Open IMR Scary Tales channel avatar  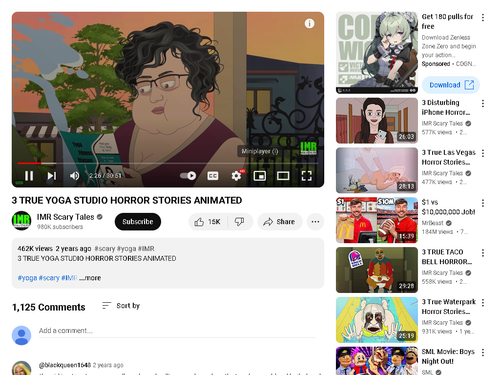click(x=21, y=221)
